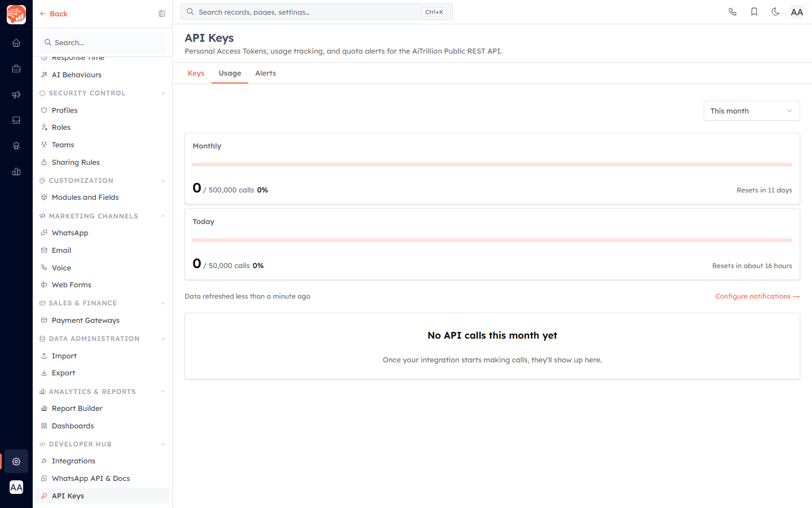Click the Today usage progress bar
Screen dimensions: 812x508
(492, 240)
